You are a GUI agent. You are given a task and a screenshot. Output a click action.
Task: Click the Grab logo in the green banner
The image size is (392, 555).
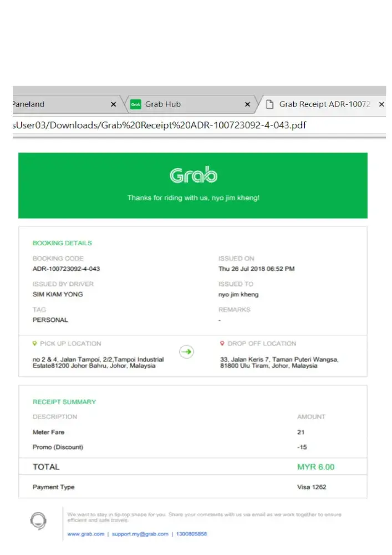193,175
